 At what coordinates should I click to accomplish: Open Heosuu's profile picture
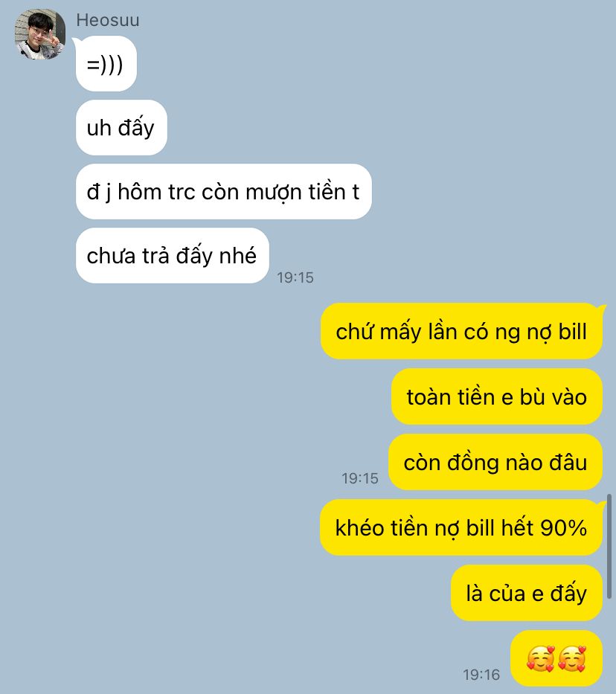pyautogui.click(x=40, y=34)
